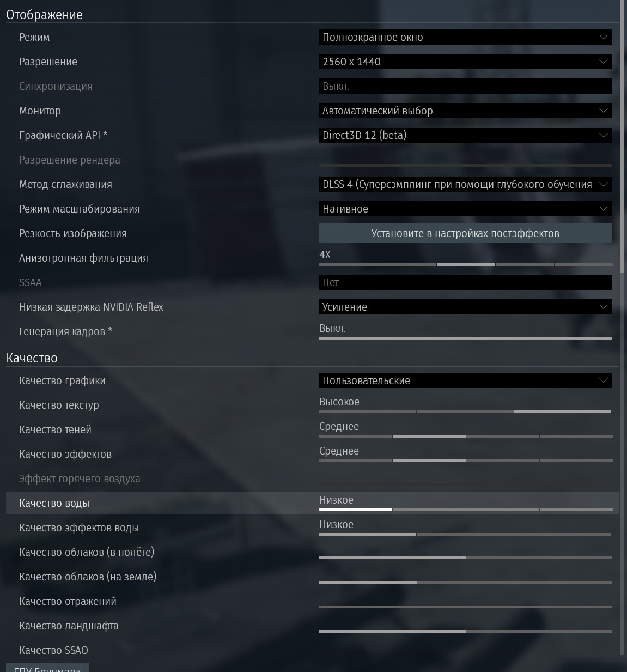
Task: Click the Качество текстур slider
Action: point(466,411)
